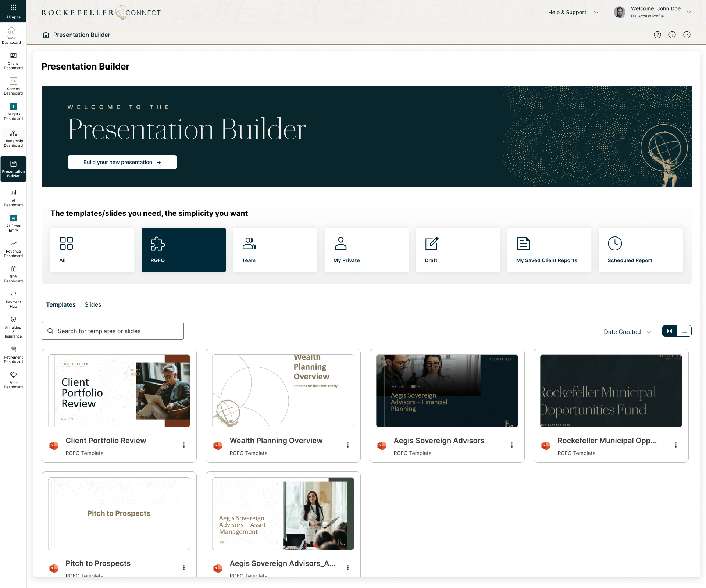Select the Templates tab
The height and width of the screenshot is (588, 706).
60,304
